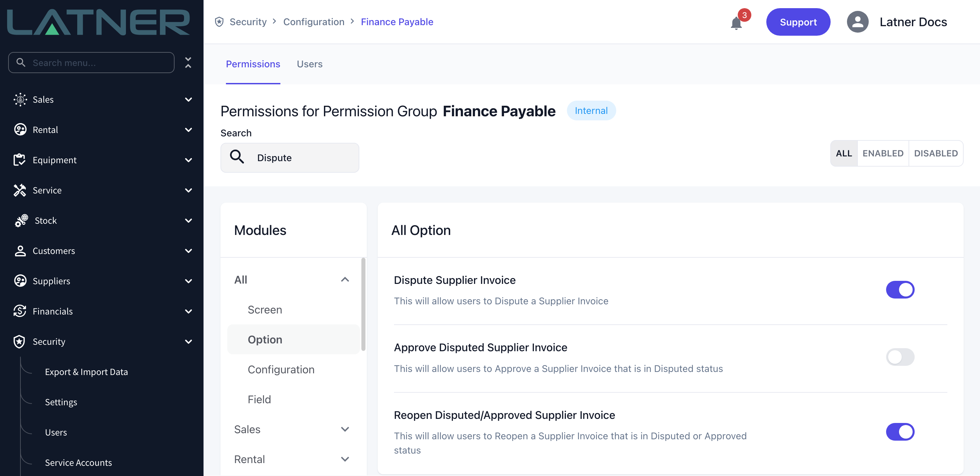Switch to the Users tab
This screenshot has width=980, height=476.
click(309, 64)
